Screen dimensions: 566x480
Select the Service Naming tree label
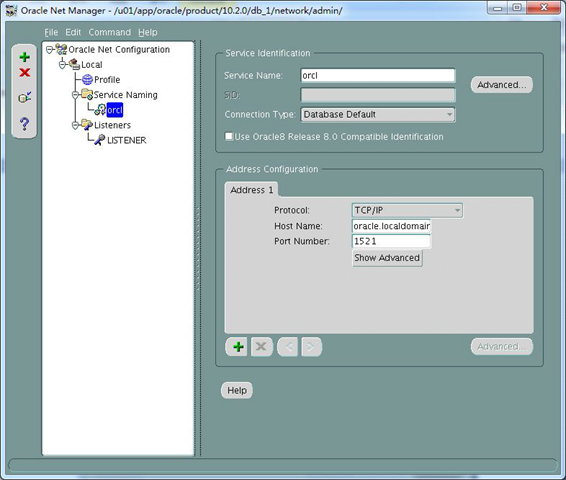[x=126, y=95]
